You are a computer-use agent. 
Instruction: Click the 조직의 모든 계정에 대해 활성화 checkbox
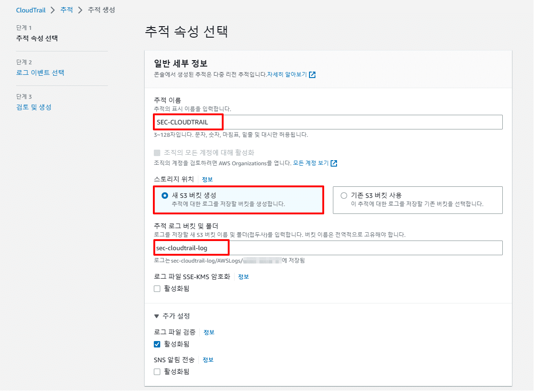click(x=156, y=152)
